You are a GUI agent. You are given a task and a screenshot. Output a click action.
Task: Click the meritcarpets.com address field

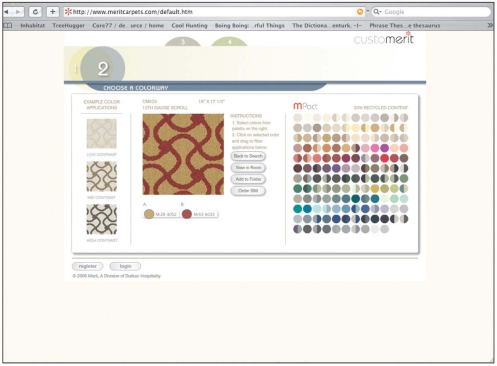(213, 12)
